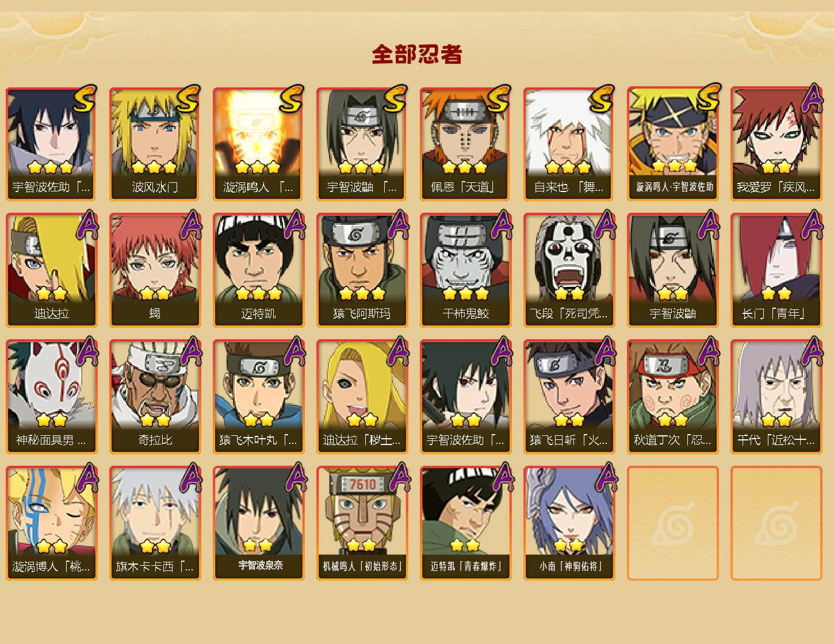The width and height of the screenshot is (834, 644).
Task: Open the 猿飞阿斯玛 character card
Action: [x=362, y=270]
